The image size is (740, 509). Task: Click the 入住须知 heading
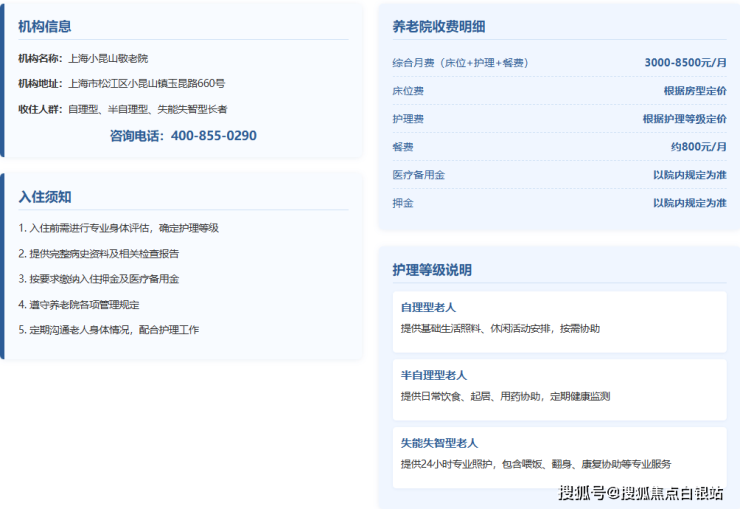44,197
